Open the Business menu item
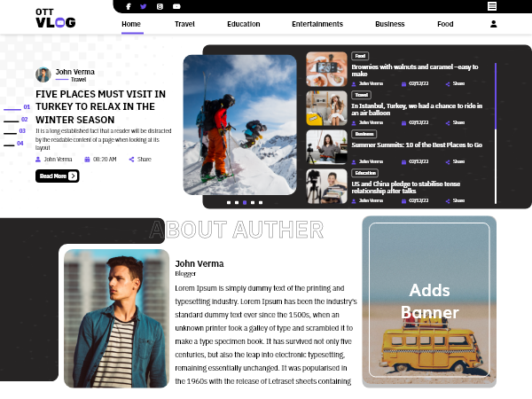The height and width of the screenshot is (399, 532). [390, 24]
